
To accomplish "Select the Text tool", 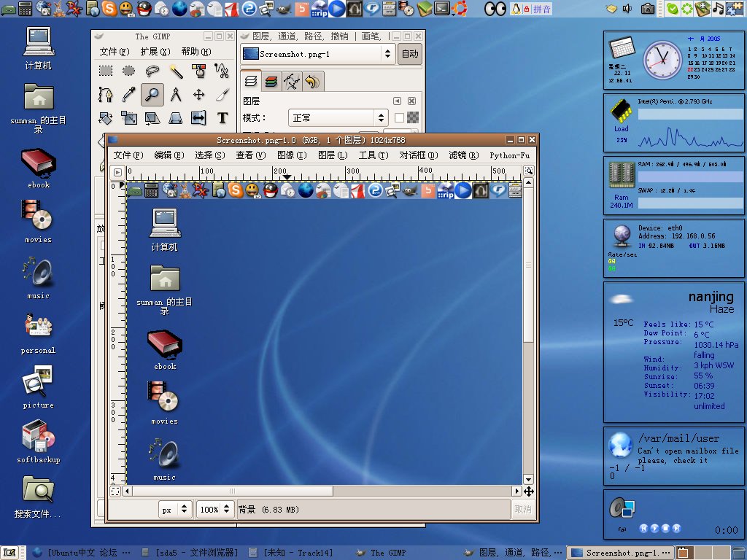I will click(222, 117).
